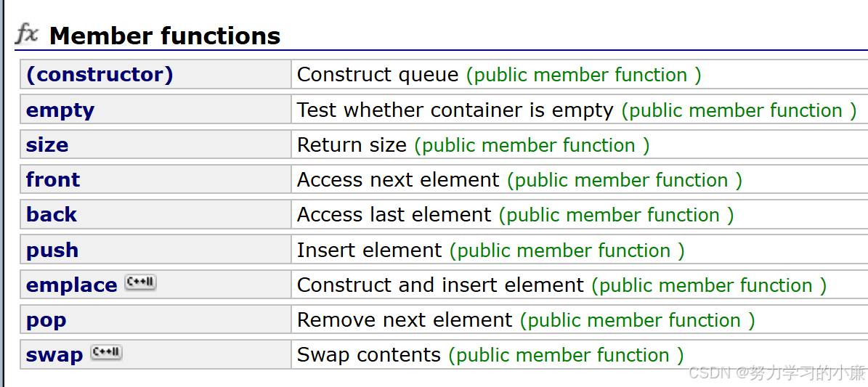Image resolution: width=868 pixels, height=387 pixels.
Task: Click the 'Access next element' description
Action: point(398,180)
